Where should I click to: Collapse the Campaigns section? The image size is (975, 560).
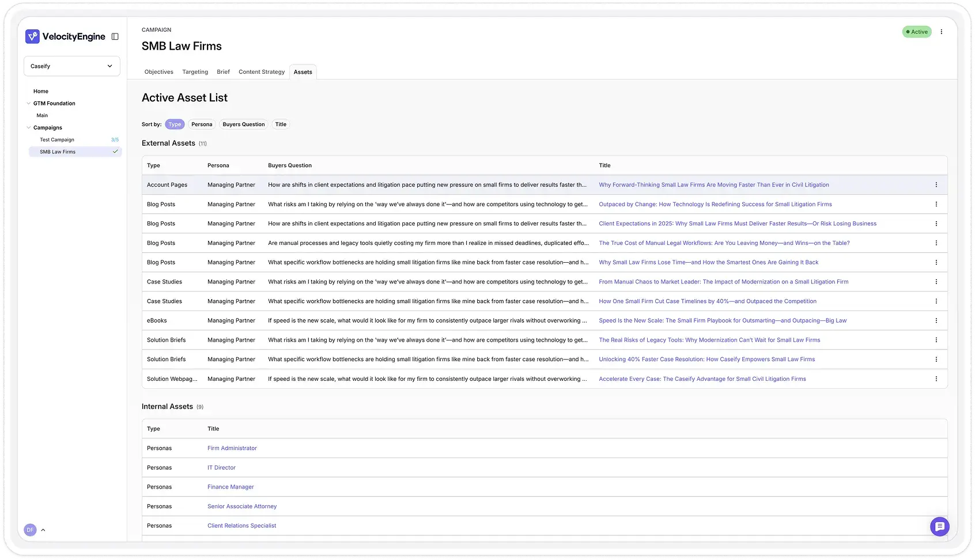pos(28,127)
